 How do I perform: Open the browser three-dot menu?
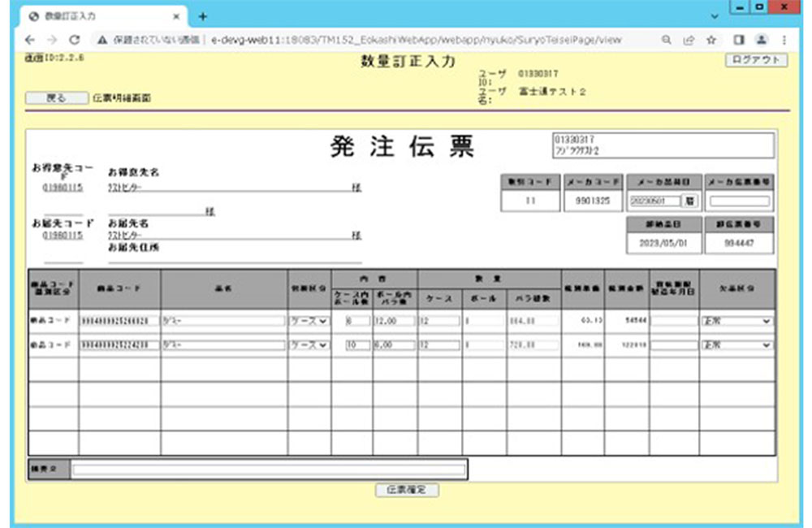point(784,40)
